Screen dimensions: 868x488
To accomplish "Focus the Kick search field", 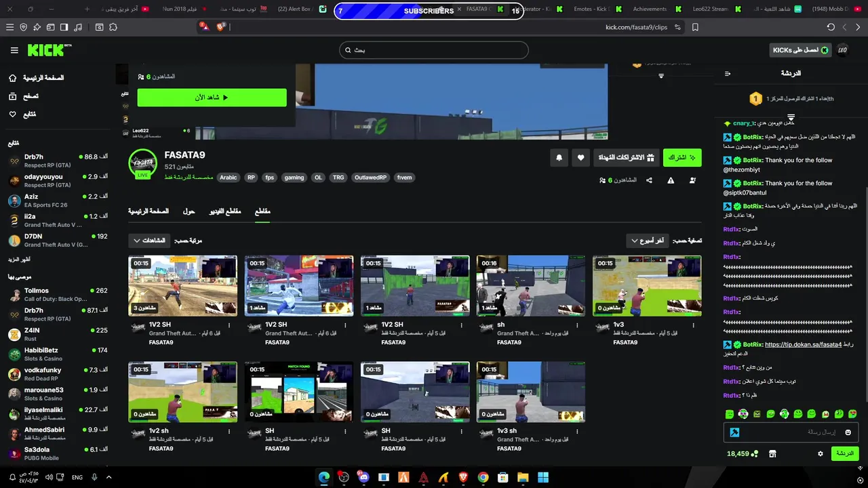I will coord(434,50).
